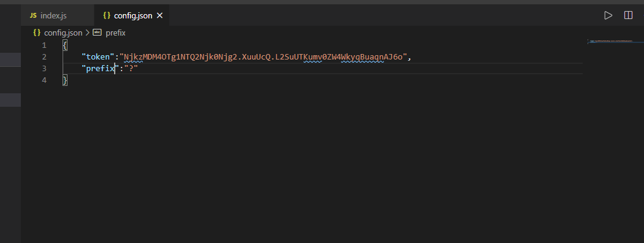Screen dimensions: 644x243
Task: Select the breadcrumb chevron separator after config.json
Action: pos(88,33)
